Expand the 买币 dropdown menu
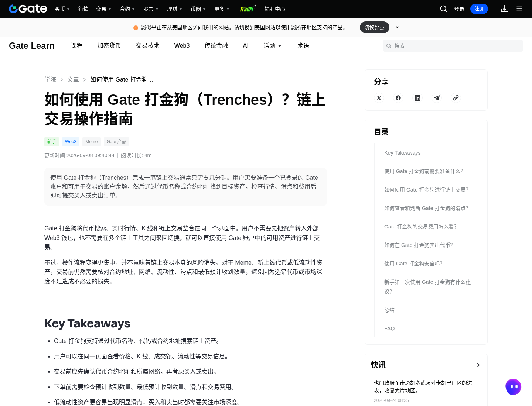 pyautogui.click(x=62, y=9)
